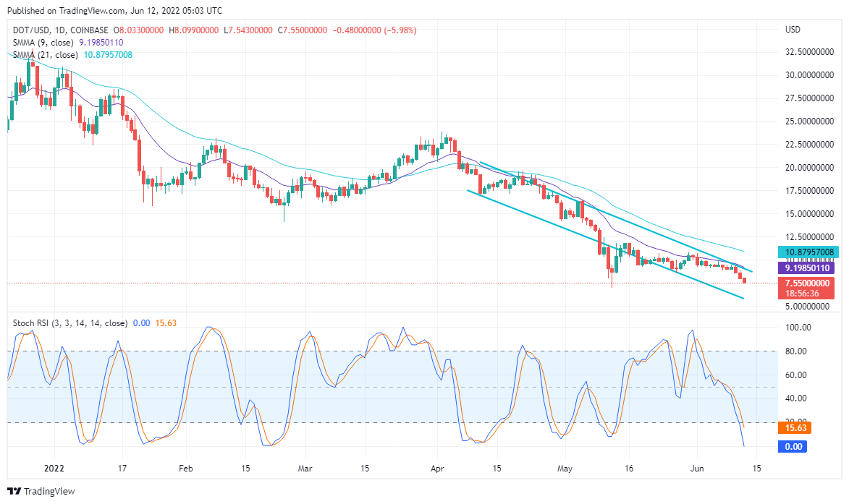849x504 pixels.
Task: Click the blue 0.00 Stoch RSI label
Action: pos(793,446)
